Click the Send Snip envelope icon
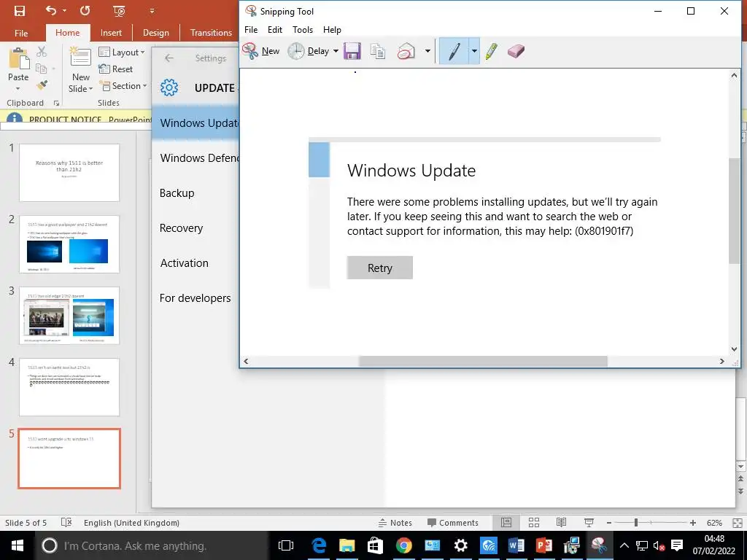The width and height of the screenshot is (747, 560). (406, 51)
